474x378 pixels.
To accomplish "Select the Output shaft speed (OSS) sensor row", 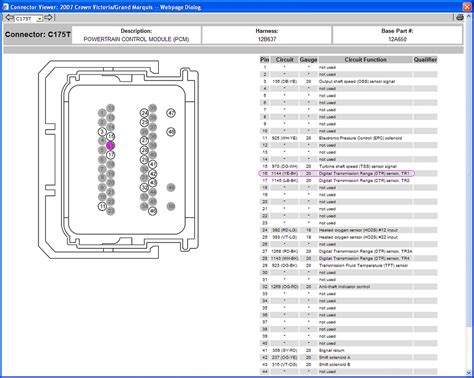I will point(348,81).
